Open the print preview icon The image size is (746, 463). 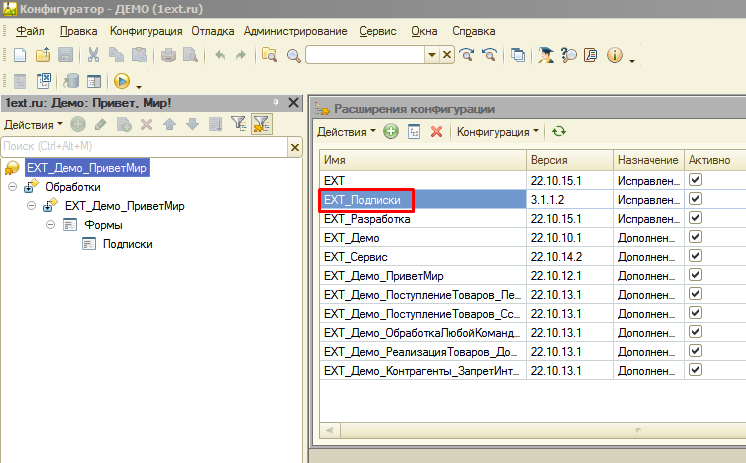(x=190, y=55)
